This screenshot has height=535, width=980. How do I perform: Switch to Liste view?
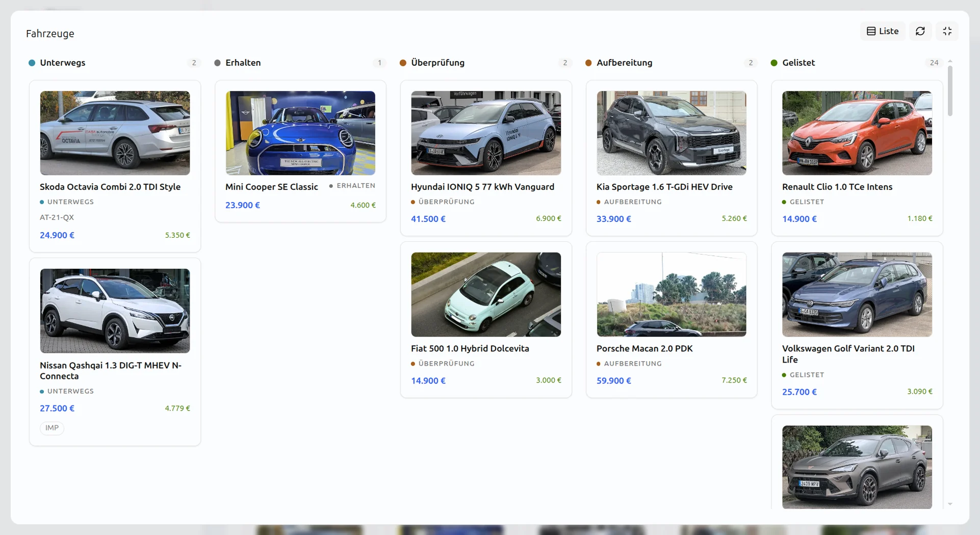click(x=883, y=31)
